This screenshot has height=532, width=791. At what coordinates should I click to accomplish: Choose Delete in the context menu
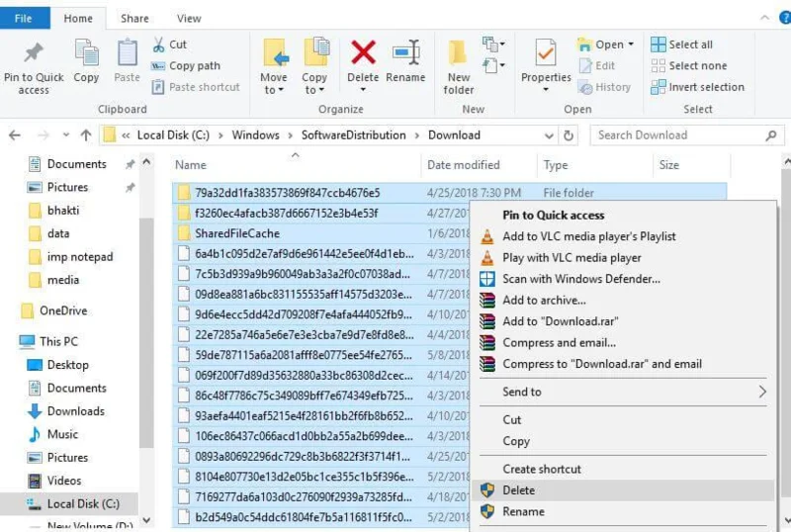tap(623, 490)
